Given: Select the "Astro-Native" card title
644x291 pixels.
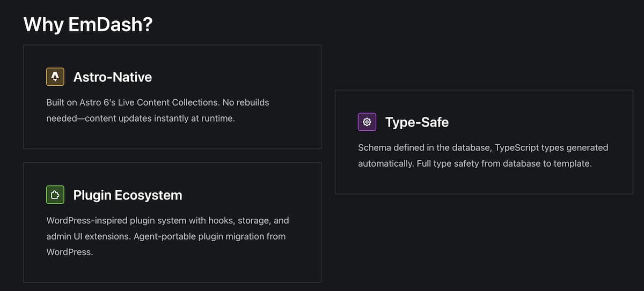Looking at the screenshot, I should coord(113,77).
